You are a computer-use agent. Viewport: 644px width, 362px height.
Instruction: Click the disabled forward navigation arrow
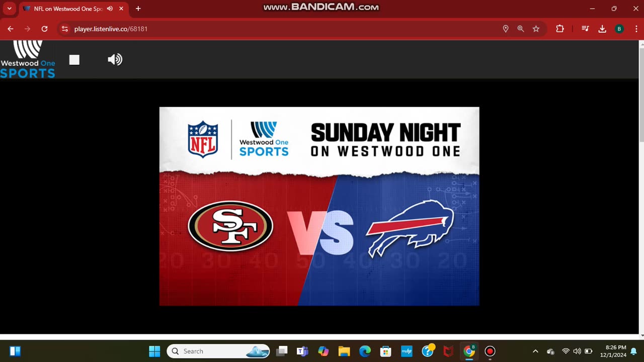[x=27, y=29]
